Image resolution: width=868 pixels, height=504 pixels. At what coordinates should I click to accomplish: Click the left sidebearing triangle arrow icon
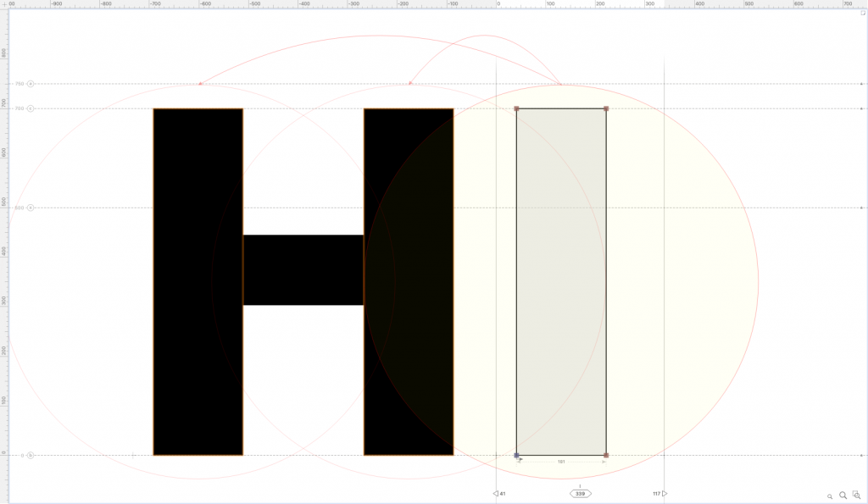coord(495,494)
